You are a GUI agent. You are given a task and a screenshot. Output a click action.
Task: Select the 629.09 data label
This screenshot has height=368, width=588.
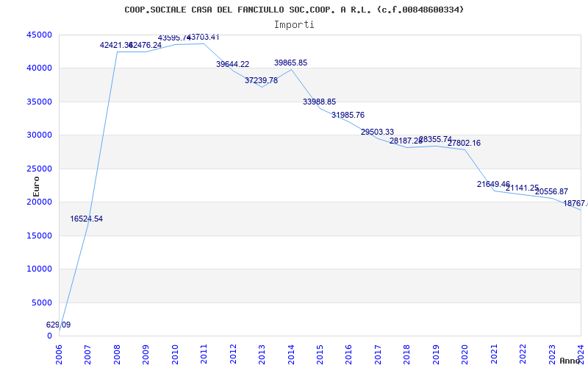coord(59,325)
